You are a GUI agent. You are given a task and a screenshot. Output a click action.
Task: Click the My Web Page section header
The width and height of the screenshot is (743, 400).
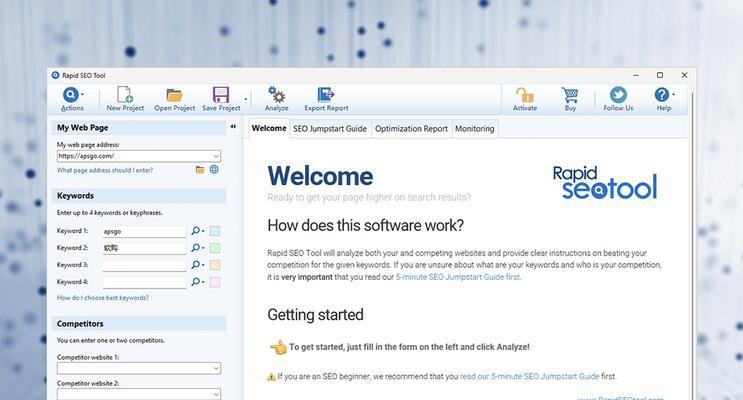coord(138,127)
